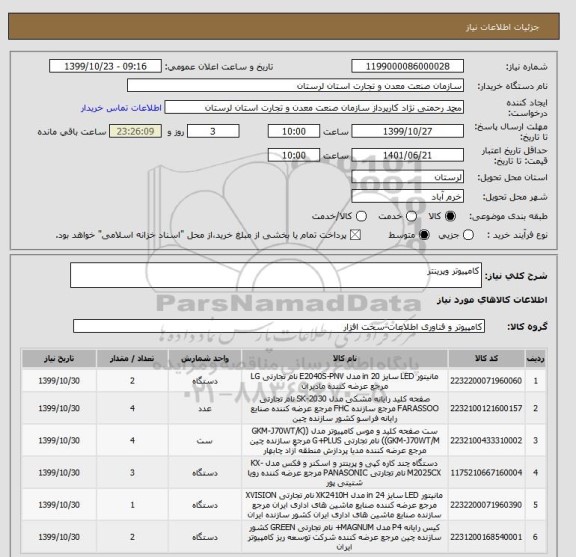The width and height of the screenshot is (576, 557).
Task: Click the request creator name field
Action: tap(314, 108)
